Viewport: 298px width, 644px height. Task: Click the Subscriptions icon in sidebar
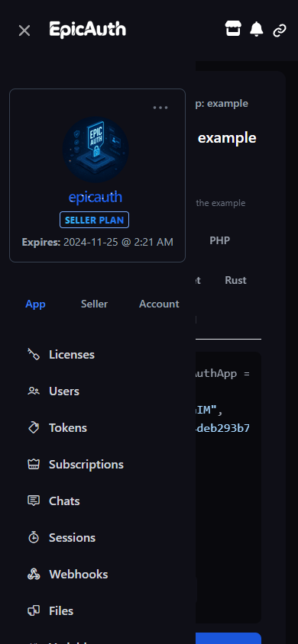point(34,464)
